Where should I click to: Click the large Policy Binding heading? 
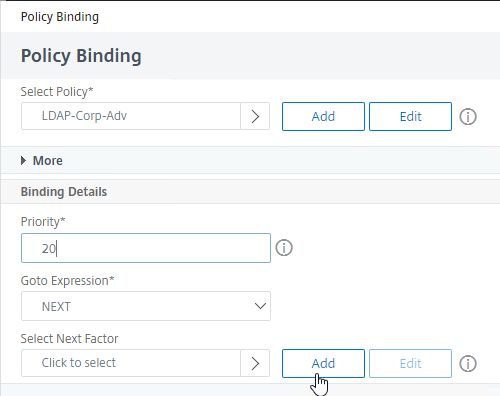point(81,56)
